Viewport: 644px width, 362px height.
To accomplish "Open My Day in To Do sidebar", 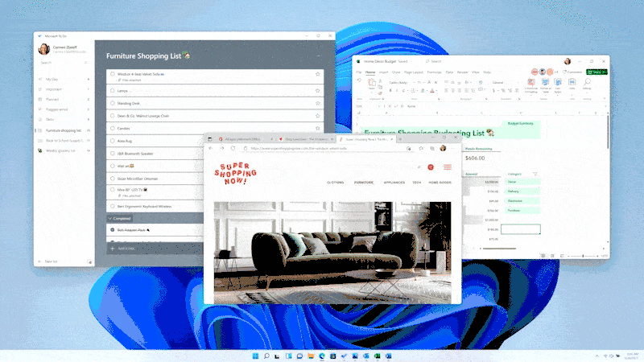I will (x=64, y=79).
